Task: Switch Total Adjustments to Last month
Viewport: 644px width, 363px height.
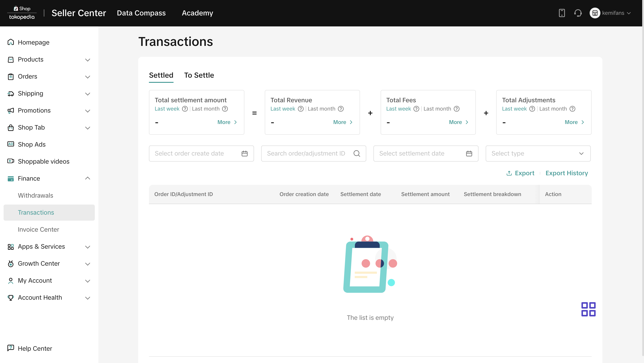Action: pos(553,109)
